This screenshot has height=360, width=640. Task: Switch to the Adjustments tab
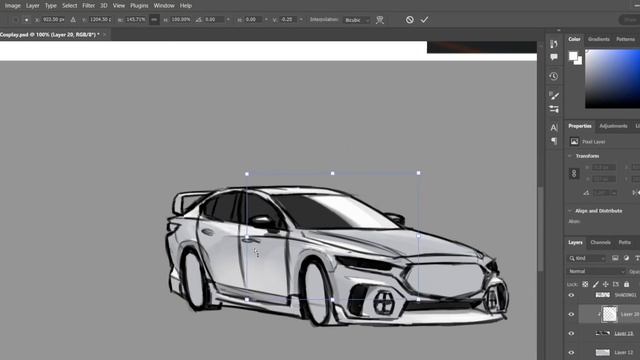[613, 126]
